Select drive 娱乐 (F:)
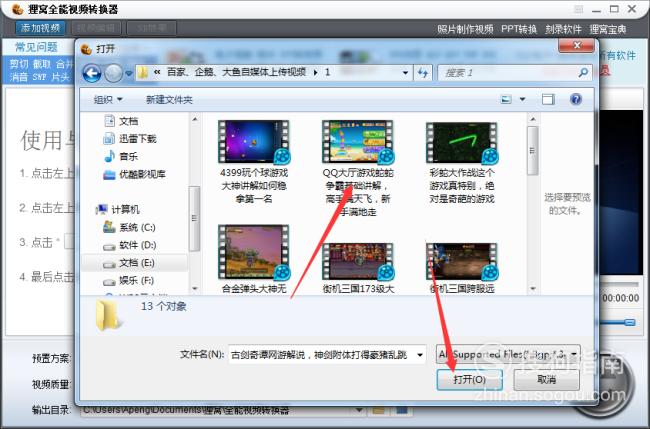Viewport: 650px width, 429px height. pos(129,281)
